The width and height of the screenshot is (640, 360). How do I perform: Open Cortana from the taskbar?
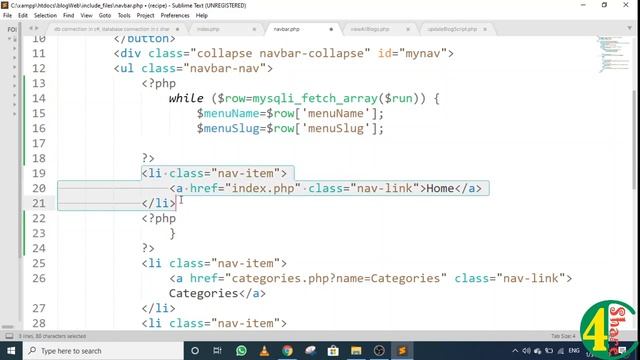point(195,351)
